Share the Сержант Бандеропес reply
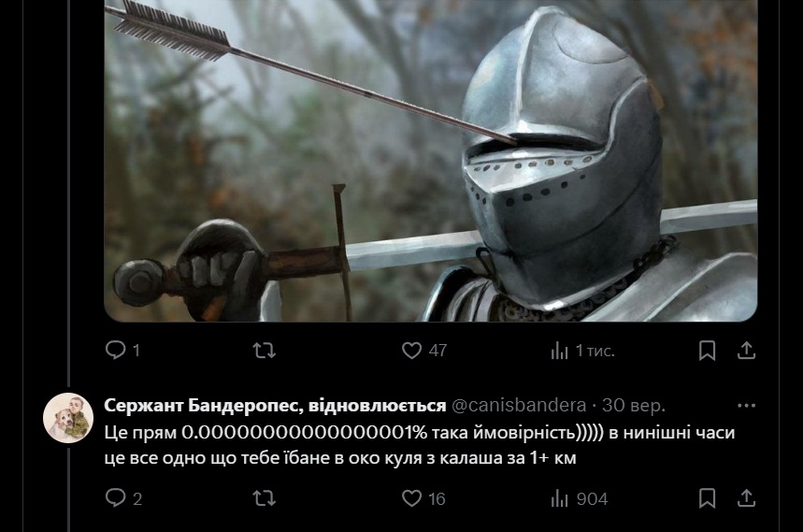Image resolution: width=803 pixels, height=532 pixels. (x=746, y=498)
